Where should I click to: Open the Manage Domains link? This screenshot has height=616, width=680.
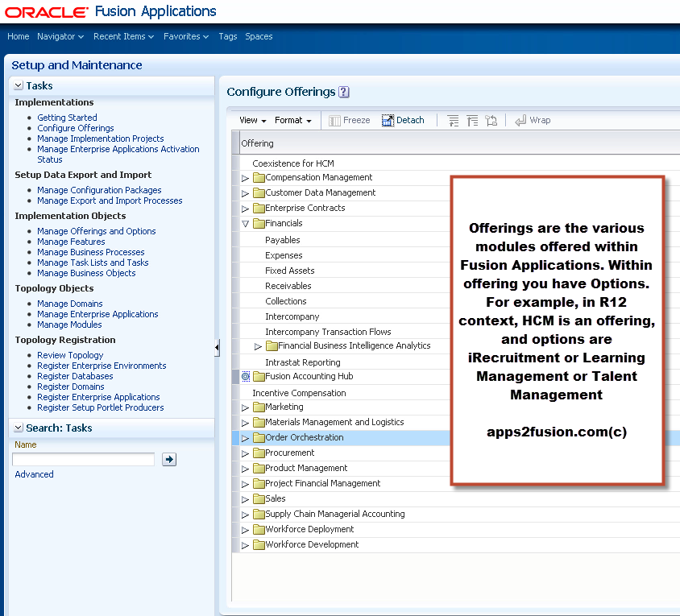[x=70, y=304]
